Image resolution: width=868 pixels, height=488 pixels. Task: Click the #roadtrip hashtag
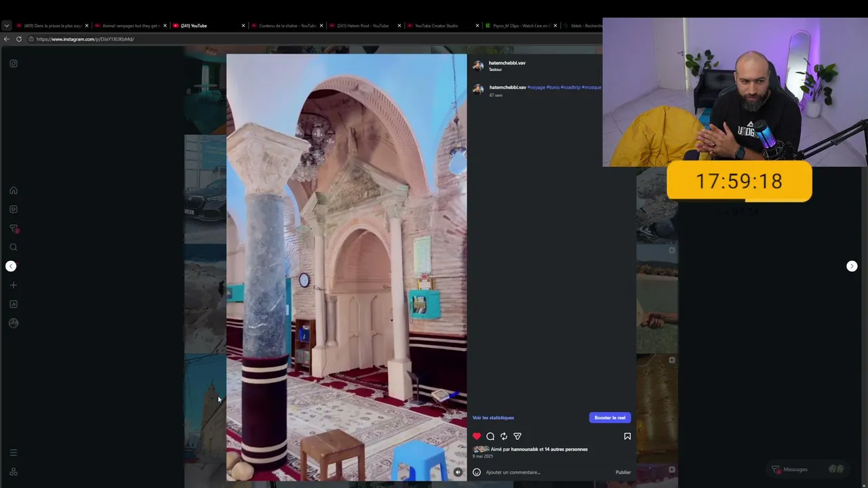click(570, 87)
